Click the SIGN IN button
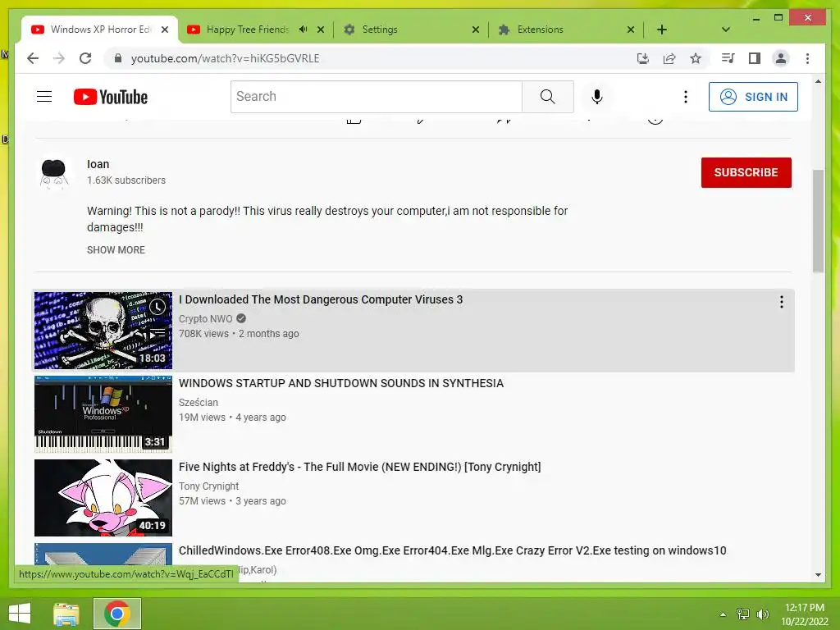This screenshot has width=840, height=630. (753, 97)
